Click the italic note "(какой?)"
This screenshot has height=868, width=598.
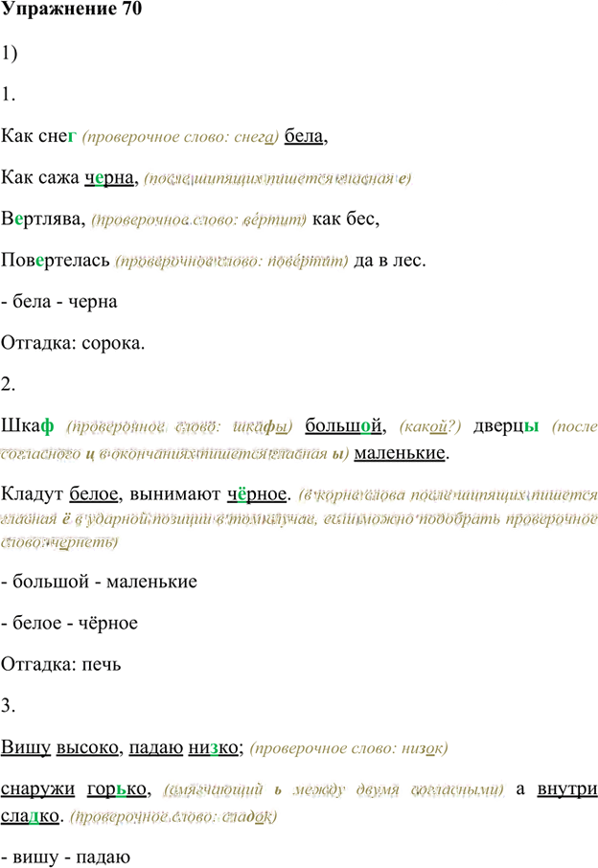click(429, 426)
